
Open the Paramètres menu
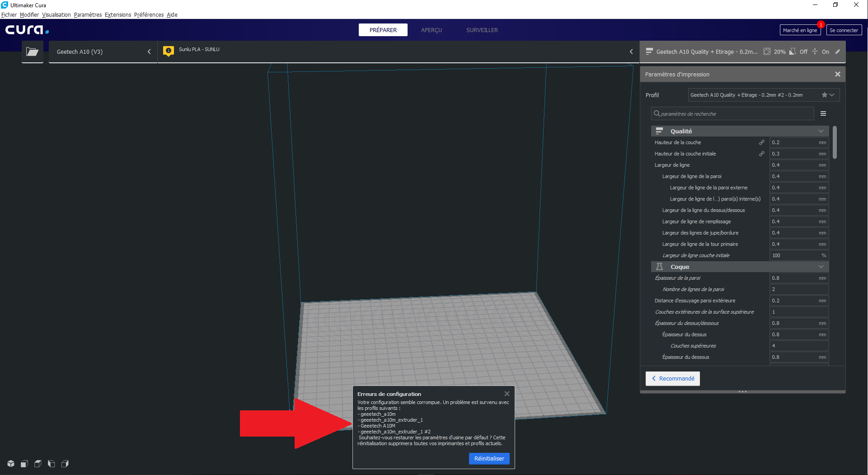(88, 15)
